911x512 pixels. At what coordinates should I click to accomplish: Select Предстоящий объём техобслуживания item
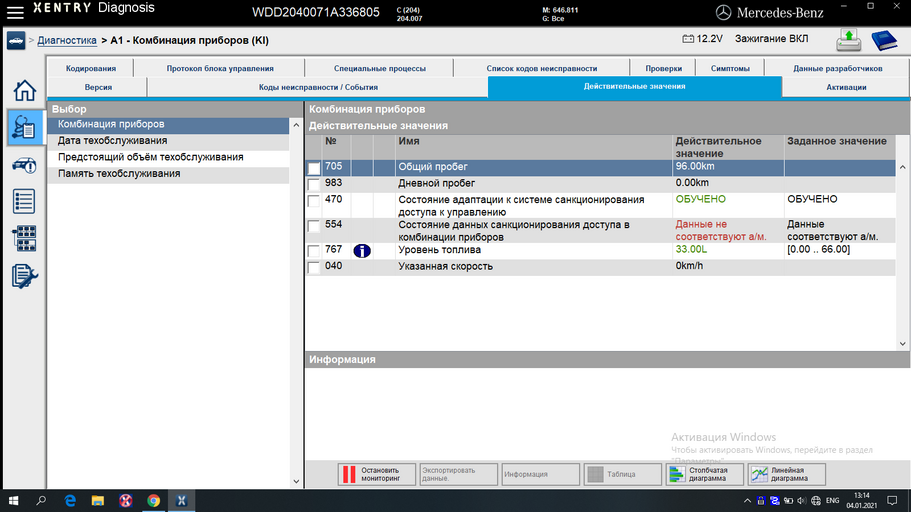pos(168,157)
